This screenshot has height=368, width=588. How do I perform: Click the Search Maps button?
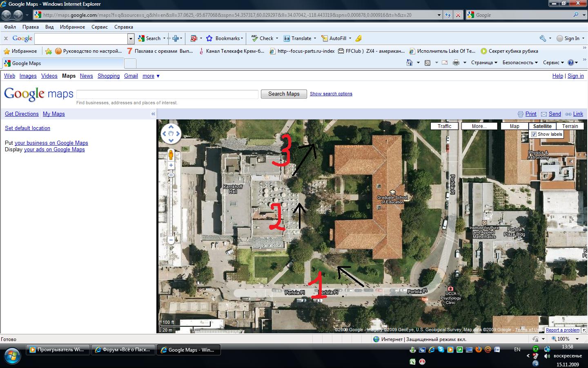point(284,94)
